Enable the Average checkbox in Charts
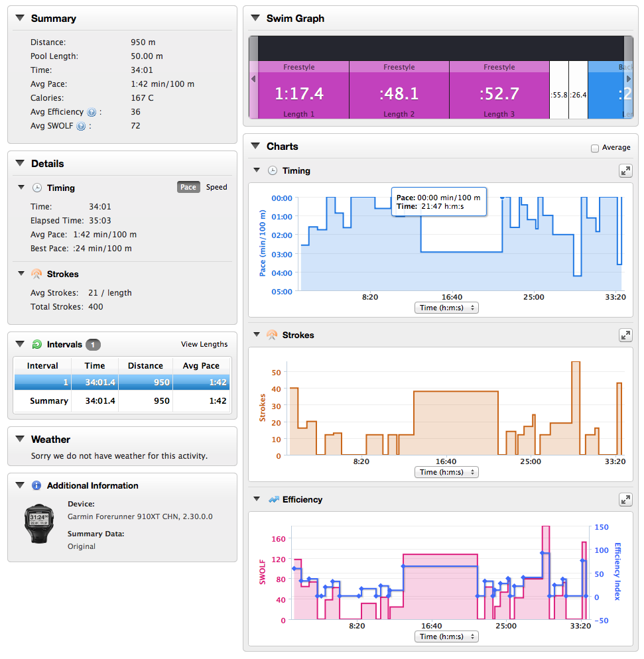Viewport: 644px width, 659px height. coord(595,149)
